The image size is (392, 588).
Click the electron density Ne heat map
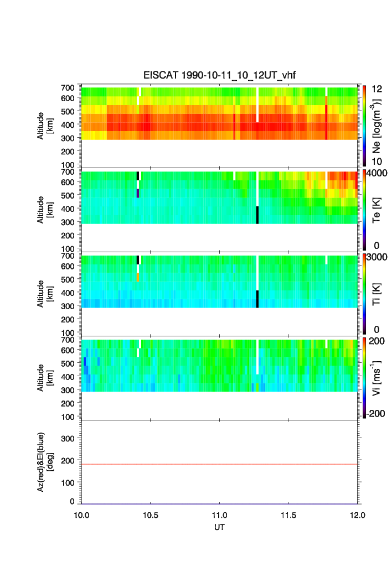click(x=219, y=113)
